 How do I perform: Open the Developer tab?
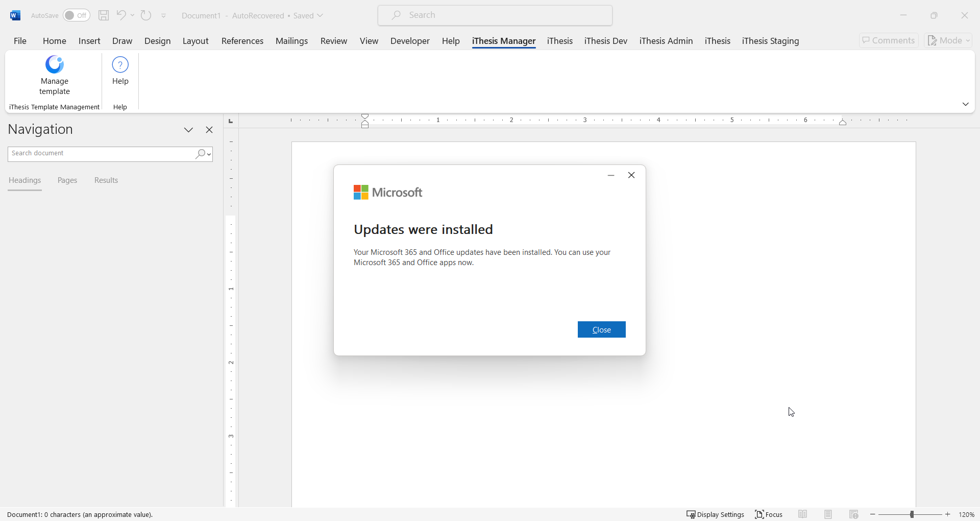click(410, 41)
